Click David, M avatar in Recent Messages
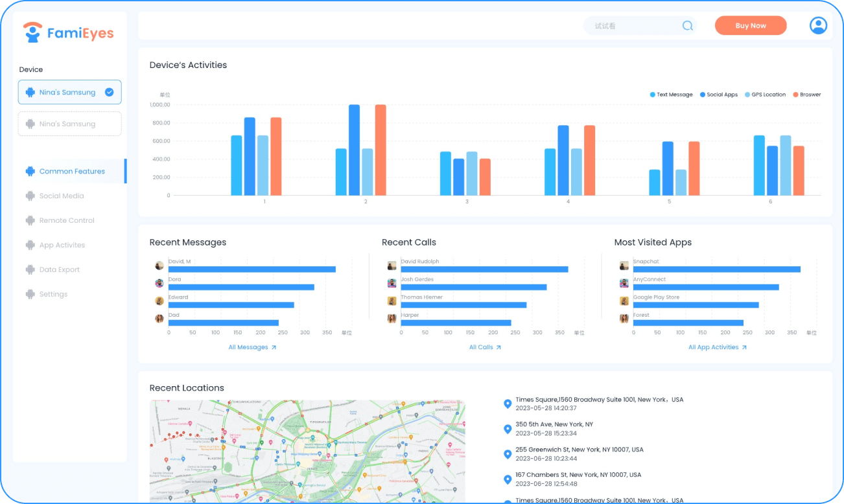Screen dimensions: 844x504 (x=159, y=266)
